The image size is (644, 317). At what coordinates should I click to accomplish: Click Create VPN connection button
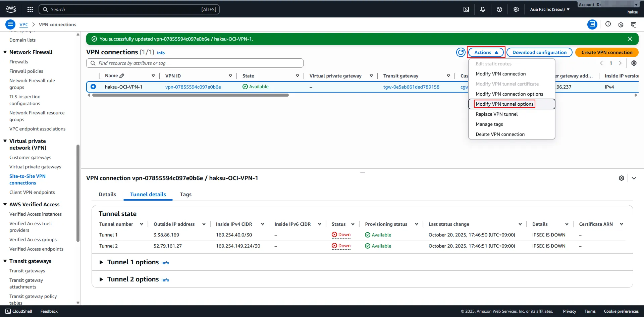[607, 52]
